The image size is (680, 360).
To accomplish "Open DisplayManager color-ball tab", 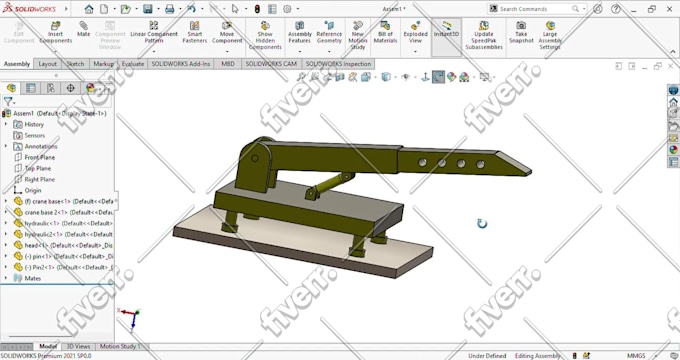I will point(90,88).
